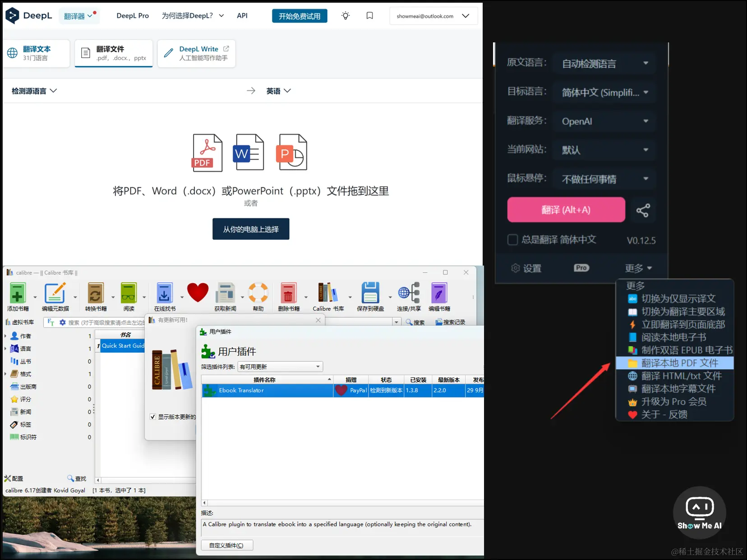This screenshot has width=747, height=560.
Task: Toggle 'Always translate Simplified Chinese' checkbox
Action: [512, 239]
